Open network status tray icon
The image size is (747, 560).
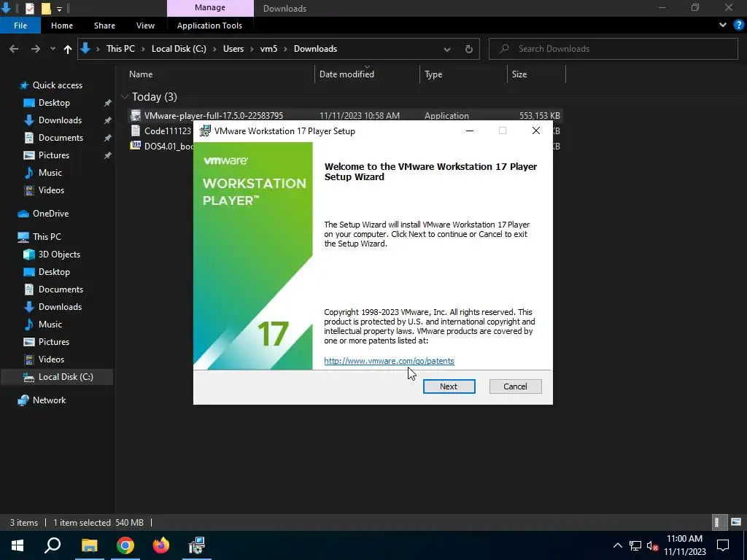pyautogui.click(x=635, y=545)
